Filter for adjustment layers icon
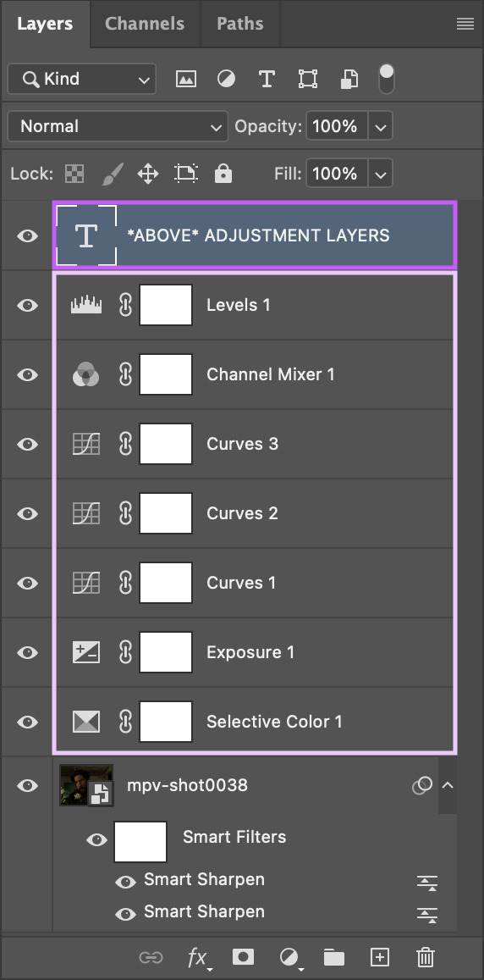 226,79
